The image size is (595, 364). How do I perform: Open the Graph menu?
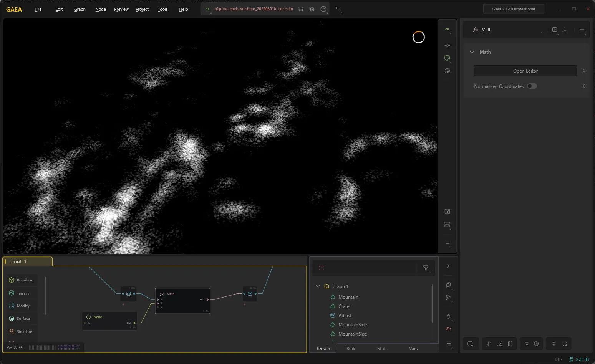click(80, 9)
